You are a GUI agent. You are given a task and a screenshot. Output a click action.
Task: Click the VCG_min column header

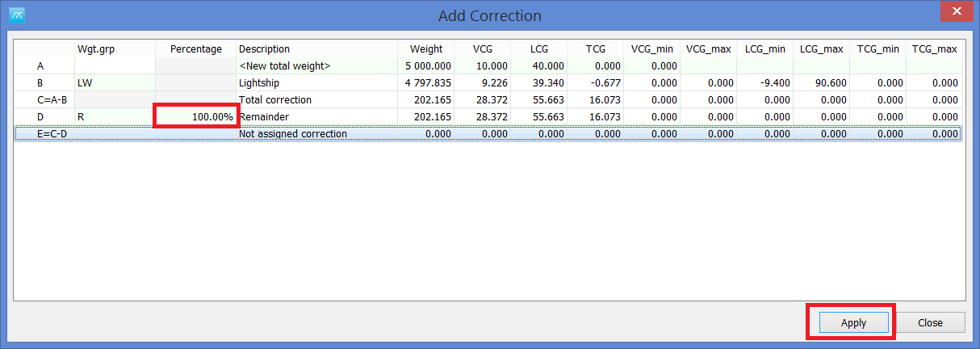651,49
